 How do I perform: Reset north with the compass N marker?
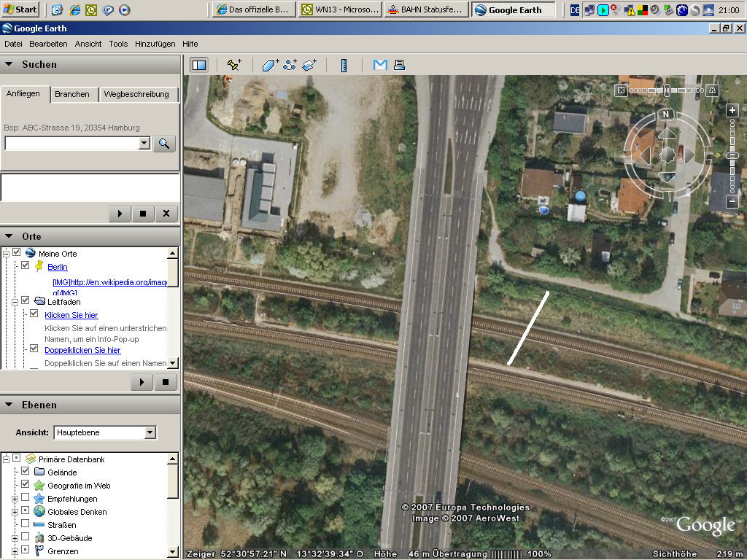point(666,114)
